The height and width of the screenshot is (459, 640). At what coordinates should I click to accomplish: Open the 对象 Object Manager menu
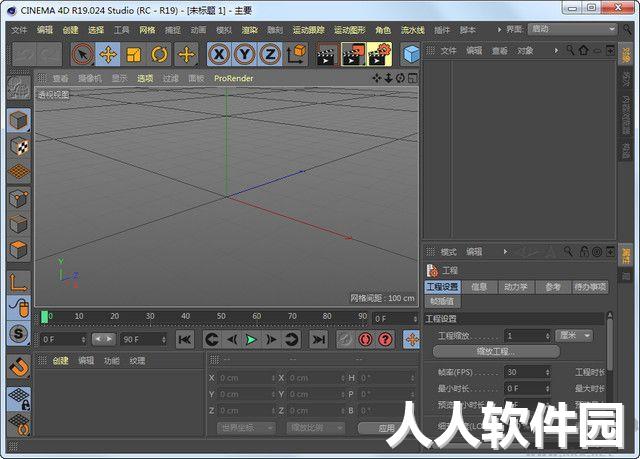click(x=525, y=51)
